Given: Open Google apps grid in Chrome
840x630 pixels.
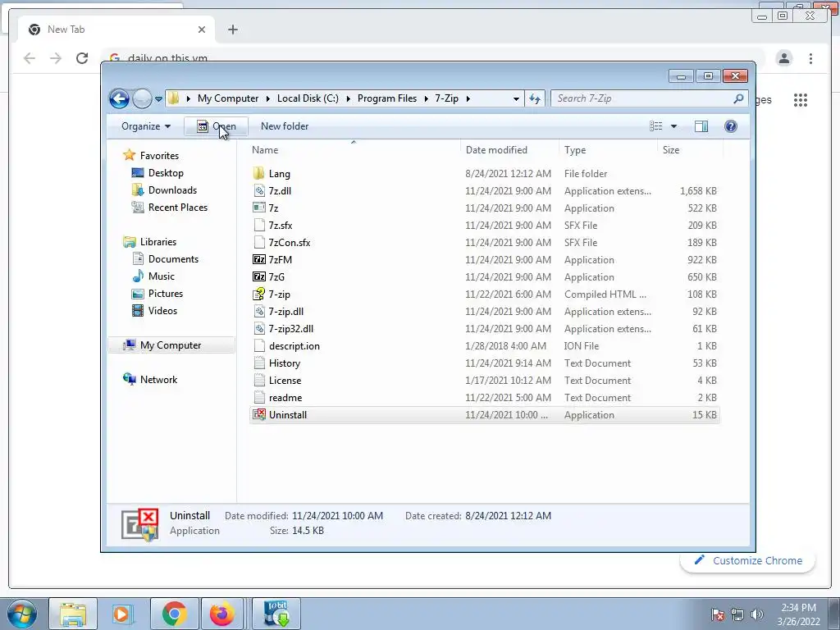Looking at the screenshot, I should click(x=801, y=99).
